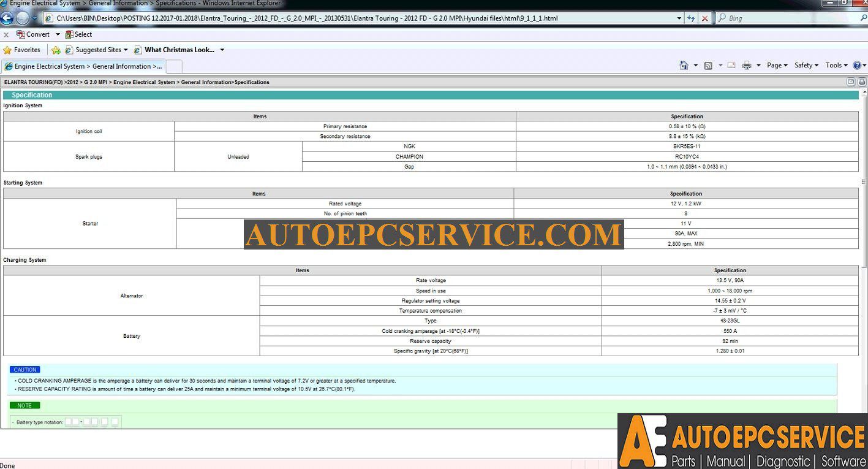
Task: Click the page header print icon
Action: coord(862,82)
